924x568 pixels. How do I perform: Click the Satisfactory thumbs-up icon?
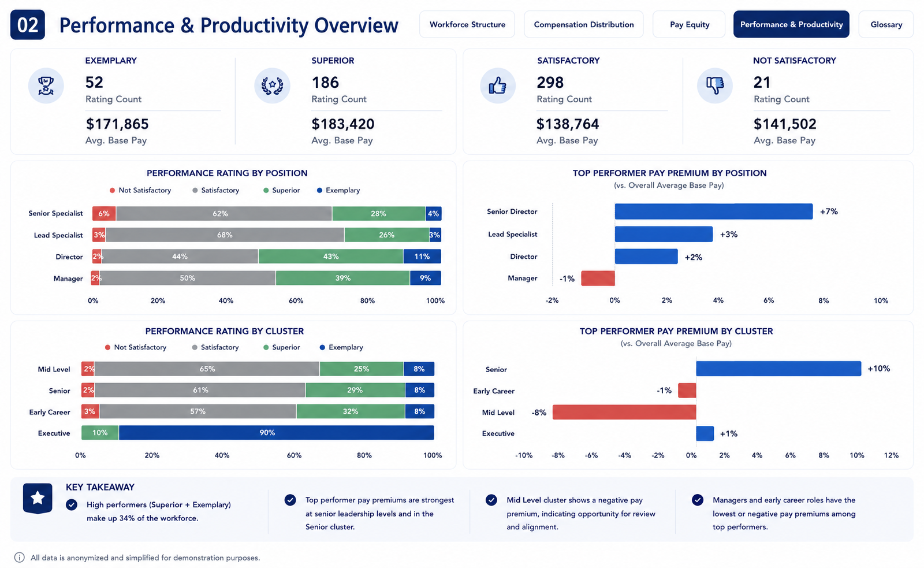[x=497, y=86]
